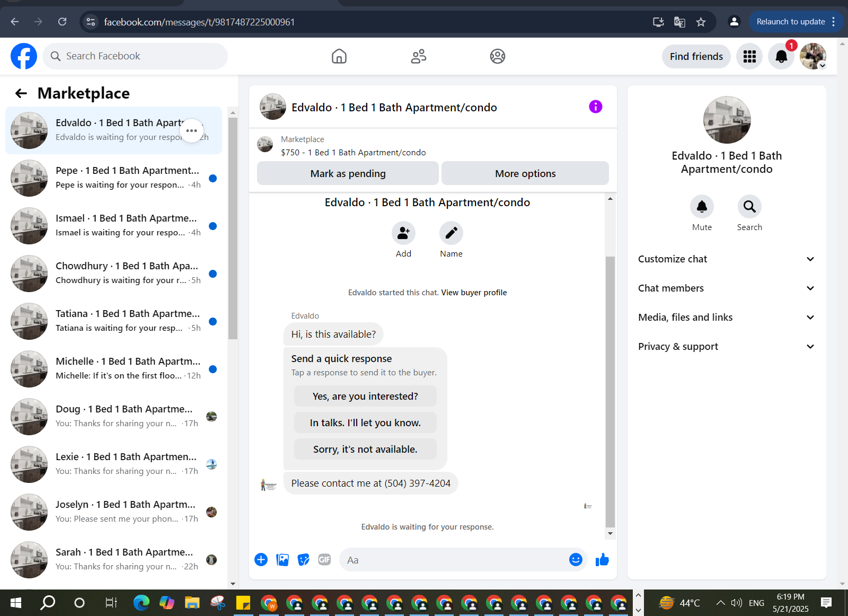Click the phone number message bubble
The height and width of the screenshot is (616, 848).
tap(370, 483)
